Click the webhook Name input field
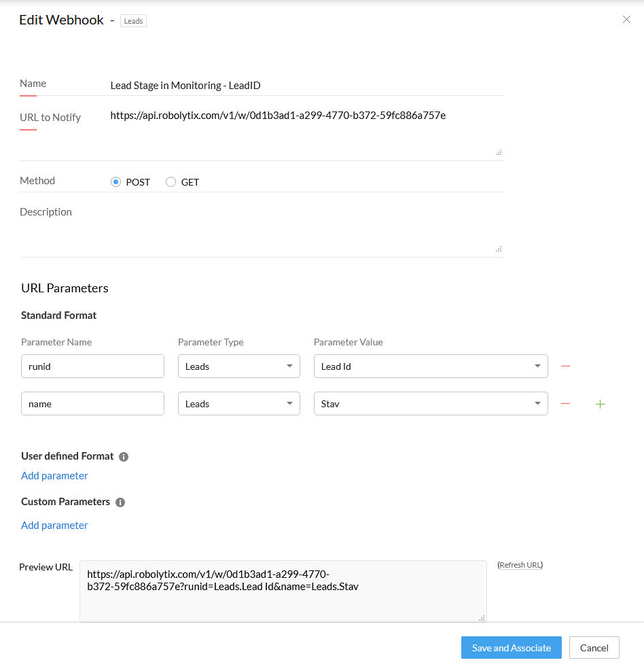 pos(306,85)
